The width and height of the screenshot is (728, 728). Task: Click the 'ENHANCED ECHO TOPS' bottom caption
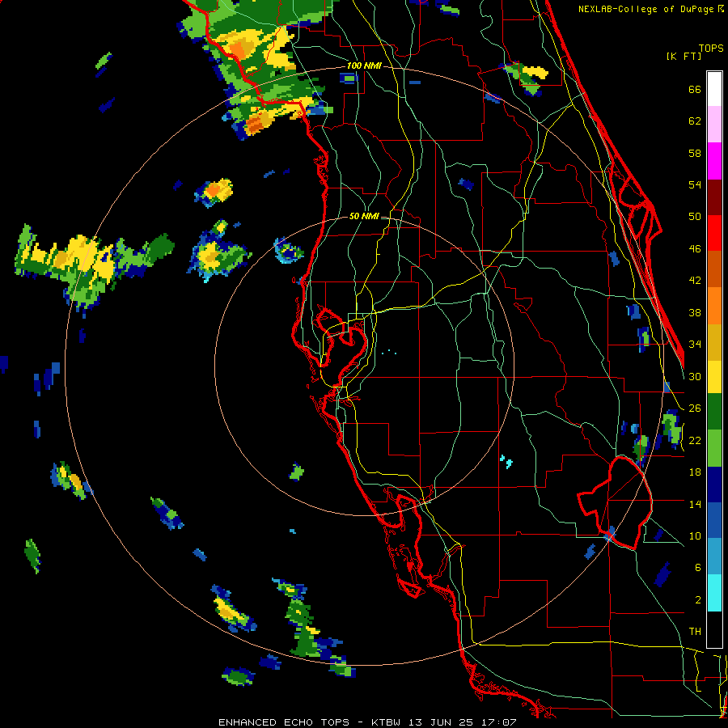tap(284, 722)
